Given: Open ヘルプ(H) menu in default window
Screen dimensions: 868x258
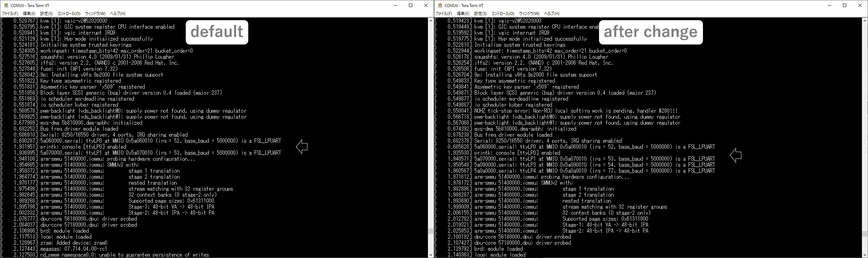Looking at the screenshot, I should tap(118, 14).
